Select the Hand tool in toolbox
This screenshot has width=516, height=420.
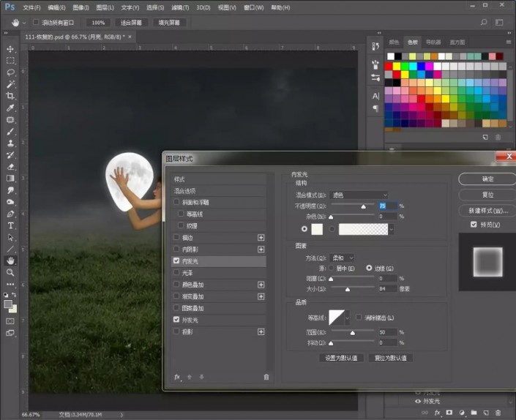[x=10, y=260]
